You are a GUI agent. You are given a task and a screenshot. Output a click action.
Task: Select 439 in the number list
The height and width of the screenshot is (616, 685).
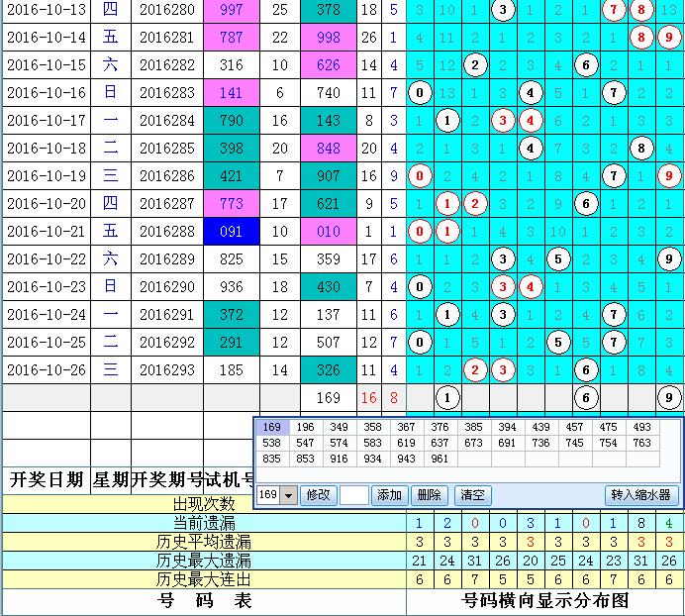tap(540, 427)
